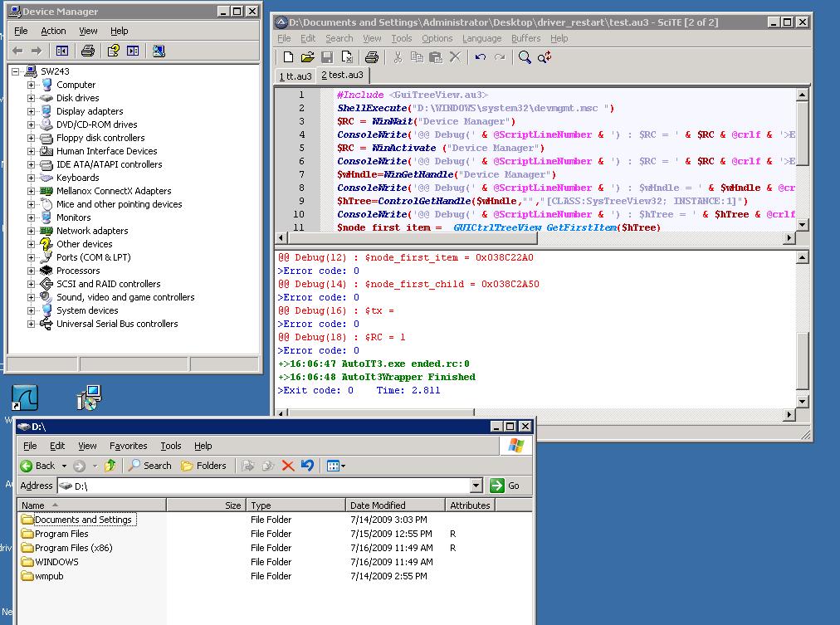The width and height of the screenshot is (840, 625).
Task: Click the Open file icon in SciTE
Action: tap(307, 57)
